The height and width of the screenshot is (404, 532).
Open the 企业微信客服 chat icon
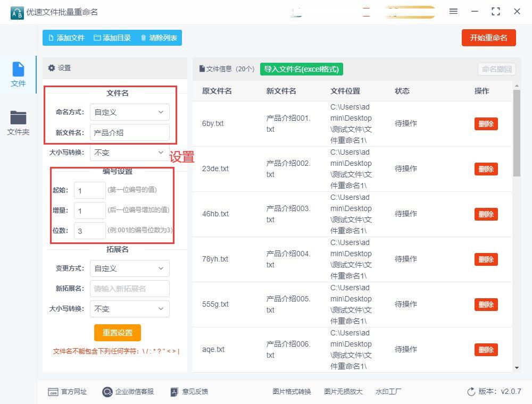[x=107, y=392]
